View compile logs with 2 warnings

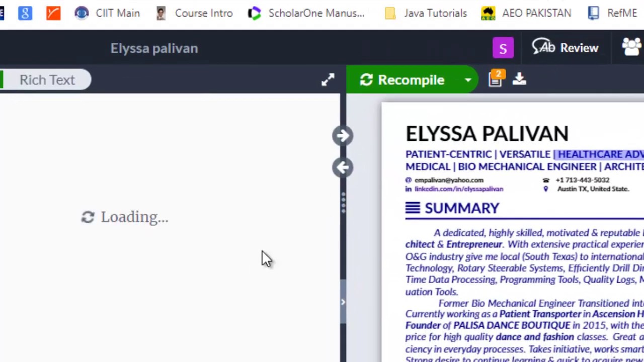[x=496, y=79]
